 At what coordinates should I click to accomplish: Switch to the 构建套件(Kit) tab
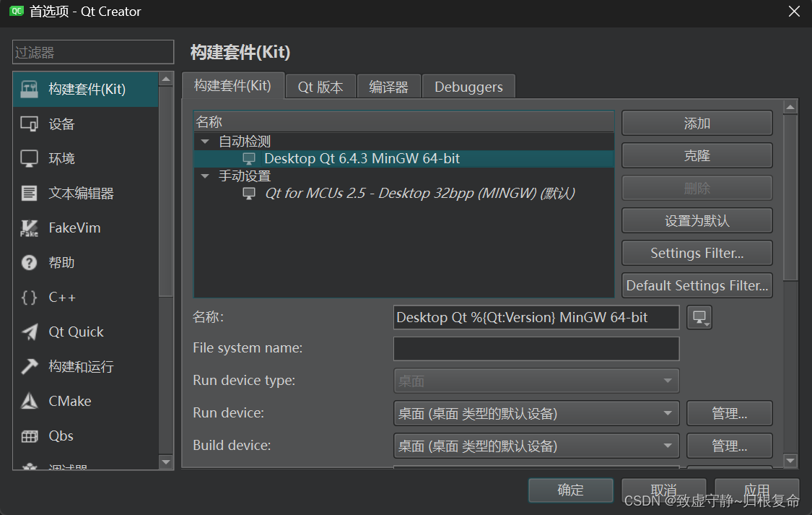click(x=233, y=85)
